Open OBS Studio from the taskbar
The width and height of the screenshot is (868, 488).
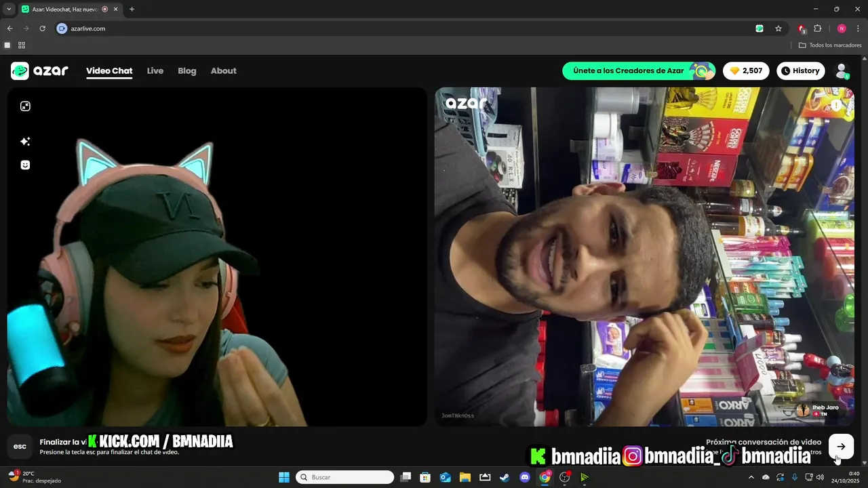coord(564,477)
